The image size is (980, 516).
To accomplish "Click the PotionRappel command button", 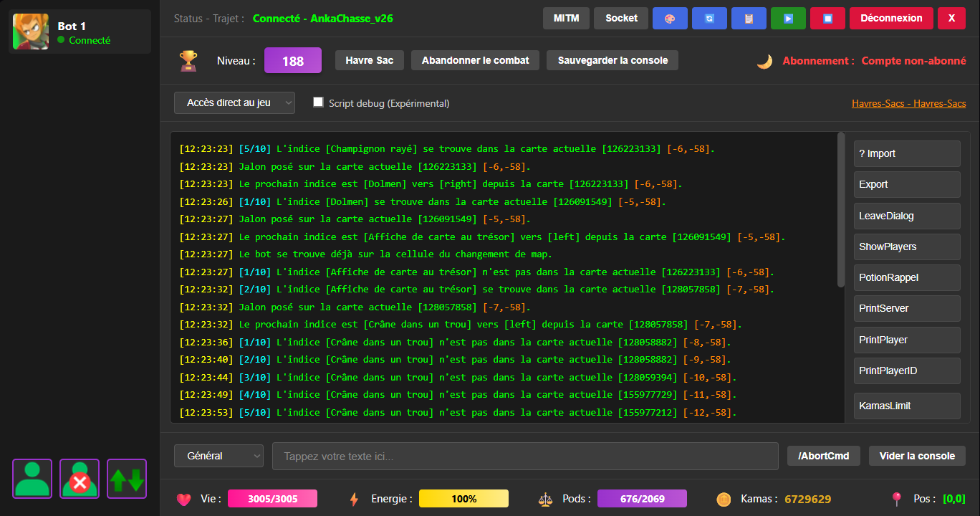I will (906, 277).
